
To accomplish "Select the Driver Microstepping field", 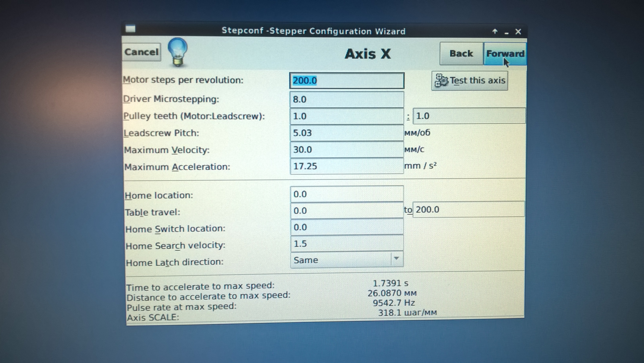I will pyautogui.click(x=346, y=99).
